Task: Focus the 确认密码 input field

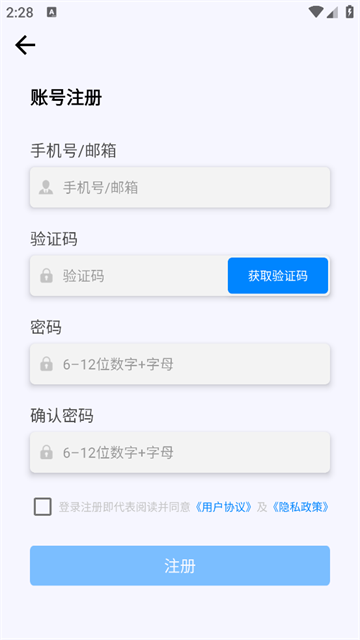Action: pyautogui.click(x=180, y=452)
